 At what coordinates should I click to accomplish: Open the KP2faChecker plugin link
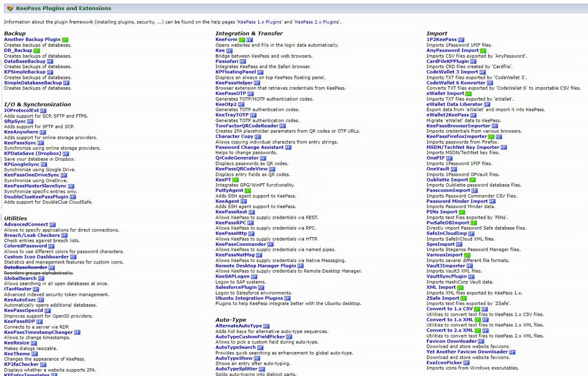coord(22,365)
